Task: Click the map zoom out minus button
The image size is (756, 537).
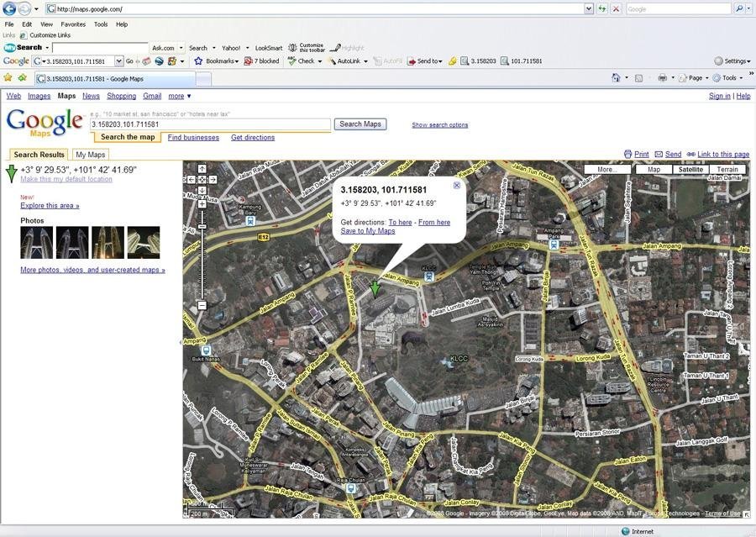Action: [202, 306]
